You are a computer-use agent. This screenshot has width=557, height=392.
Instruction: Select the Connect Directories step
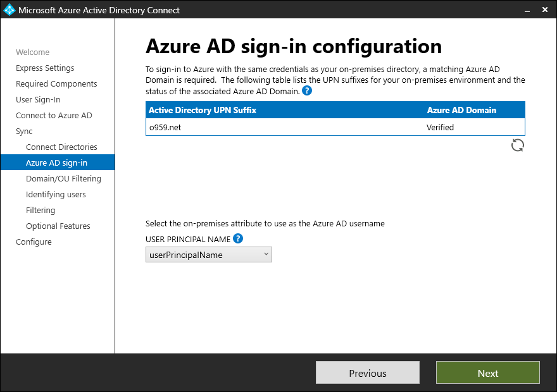tap(61, 147)
